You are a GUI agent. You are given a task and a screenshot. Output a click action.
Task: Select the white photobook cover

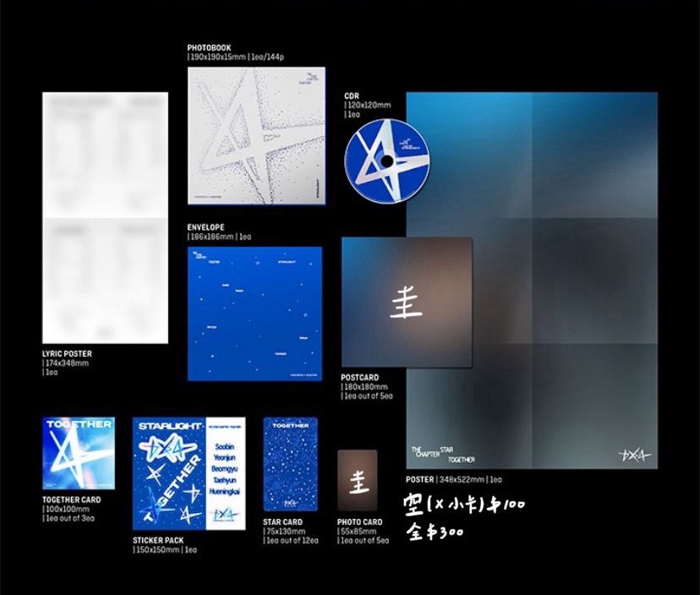click(x=244, y=137)
